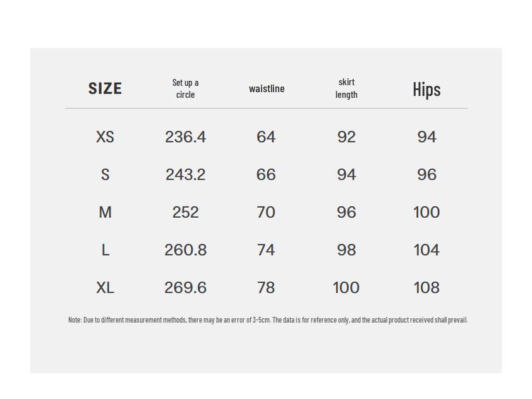Click the 269.6 circle value
The height and width of the screenshot is (399, 532).
[186, 287]
